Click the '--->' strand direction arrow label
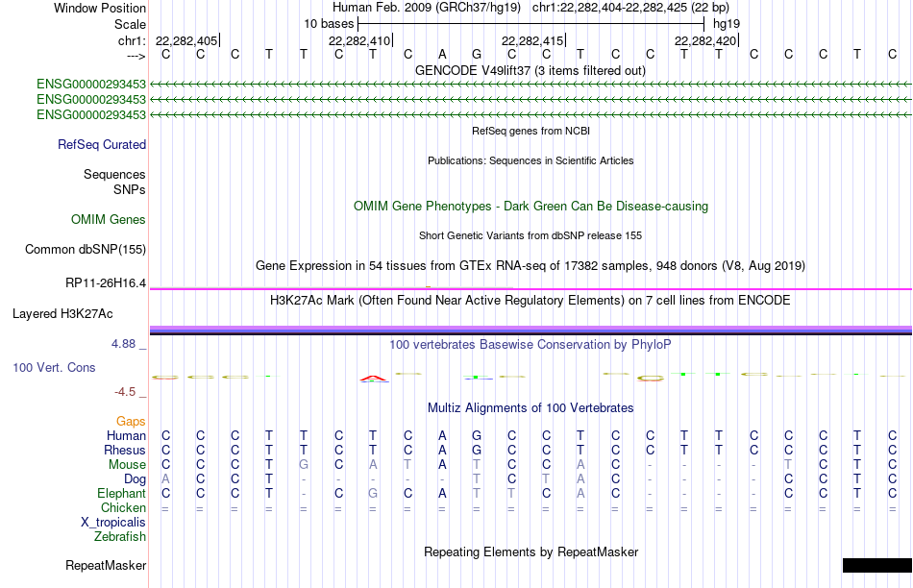 (136, 56)
